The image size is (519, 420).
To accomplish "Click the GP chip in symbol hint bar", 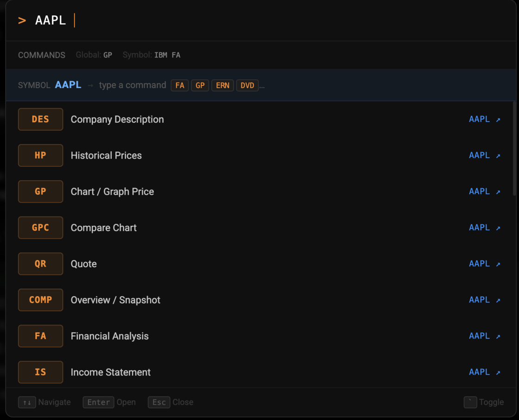I will click(x=200, y=85).
